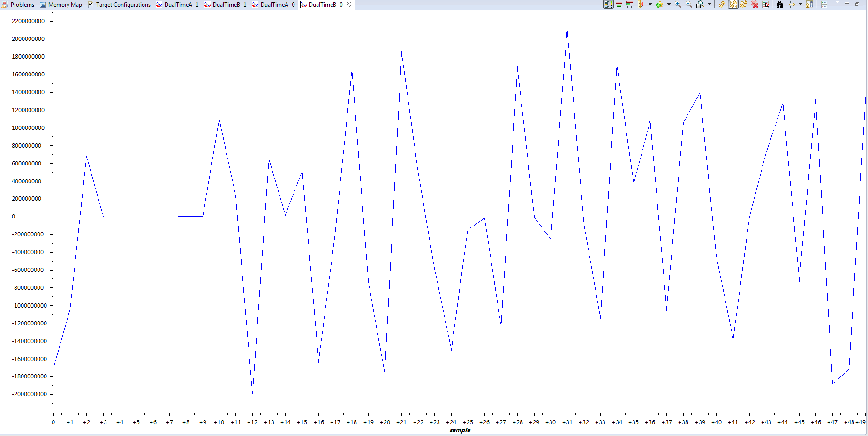
Task: Toggle the highlighted continuous refresh button
Action: tap(733, 4)
